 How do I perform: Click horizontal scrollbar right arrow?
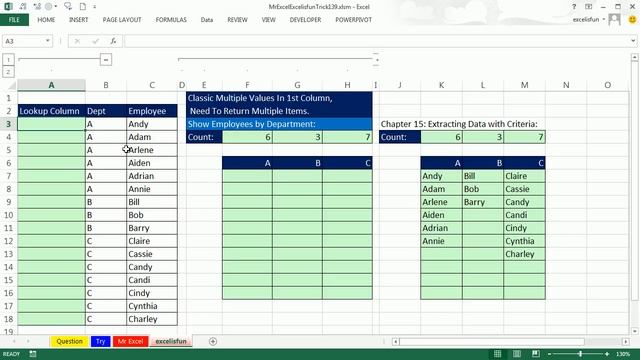pyautogui.click(x=626, y=341)
